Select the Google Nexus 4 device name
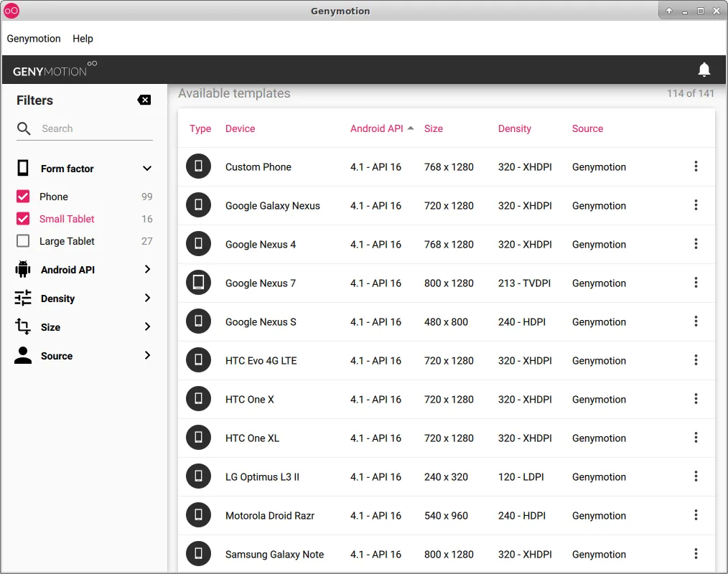This screenshot has height=574, width=728. 261,245
